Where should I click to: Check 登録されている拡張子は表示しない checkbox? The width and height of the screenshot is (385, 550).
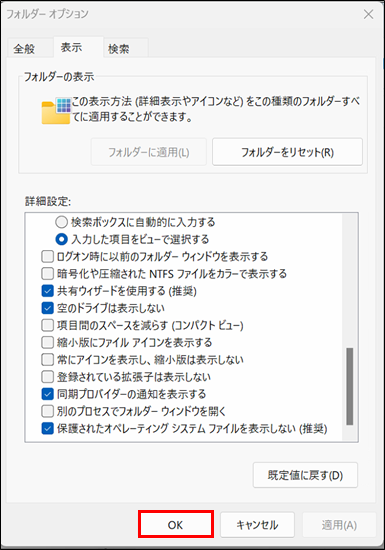coord(47,377)
